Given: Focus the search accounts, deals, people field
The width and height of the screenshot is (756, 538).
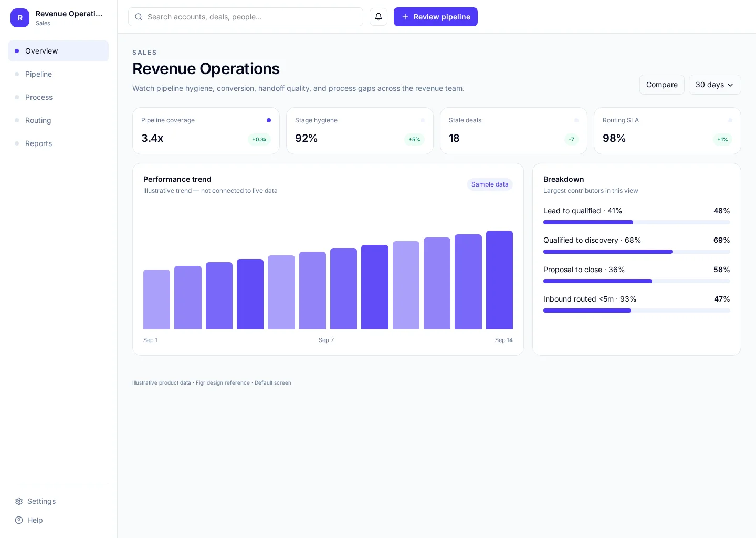Looking at the screenshot, I should pos(246,17).
